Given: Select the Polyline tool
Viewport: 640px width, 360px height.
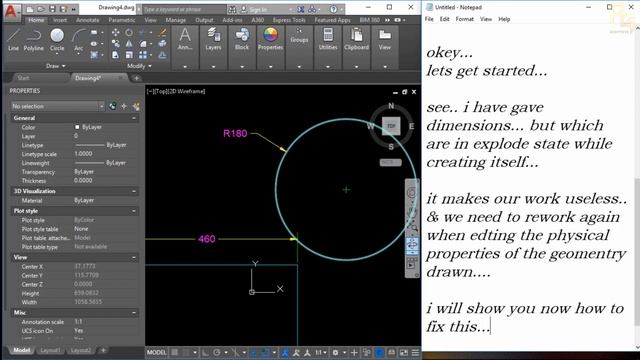Looking at the screenshot, I should click(33, 40).
